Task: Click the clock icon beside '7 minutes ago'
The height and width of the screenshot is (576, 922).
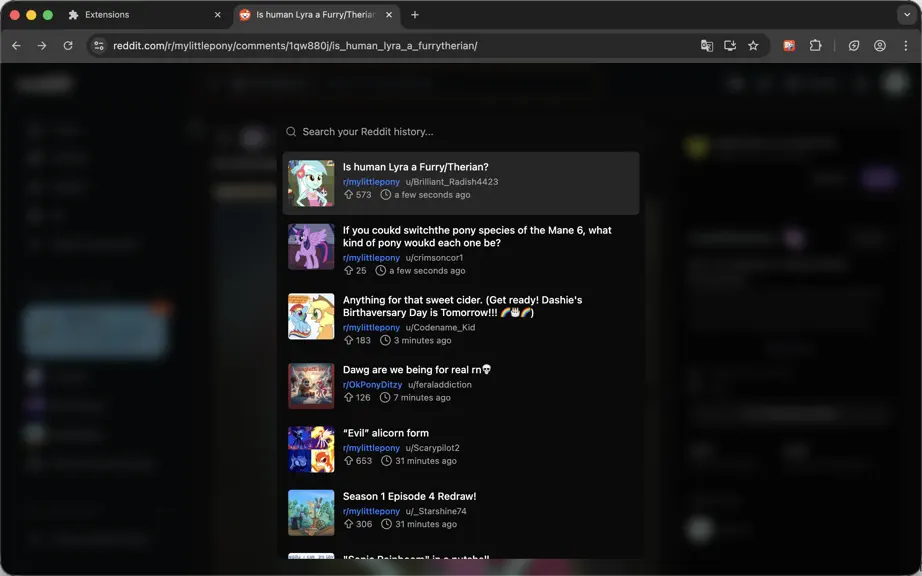Action: coord(385,397)
